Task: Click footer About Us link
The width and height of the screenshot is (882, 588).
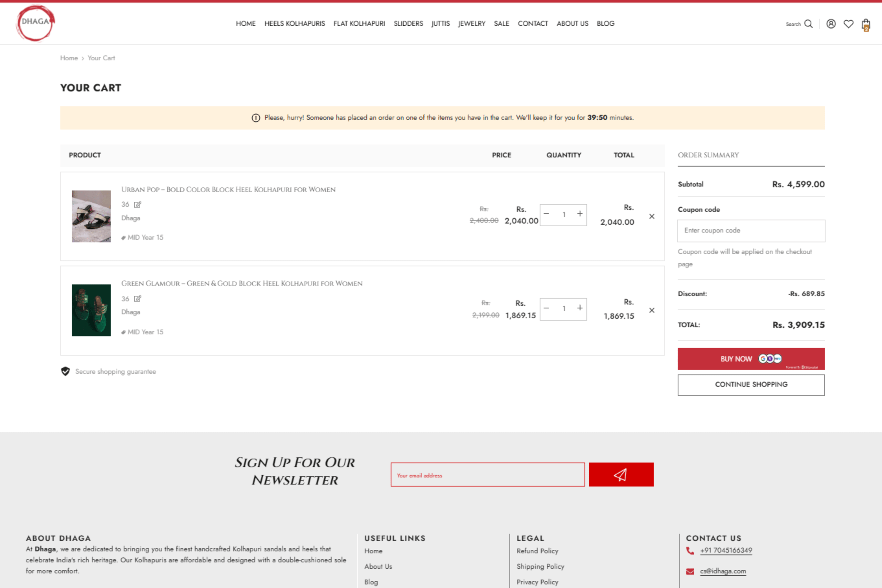Action: pos(378,567)
